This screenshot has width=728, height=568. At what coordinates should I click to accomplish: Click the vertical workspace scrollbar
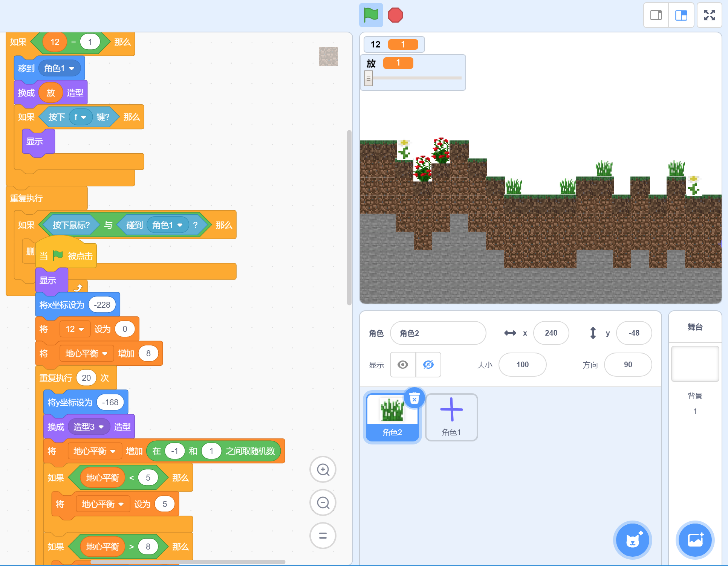point(349,217)
